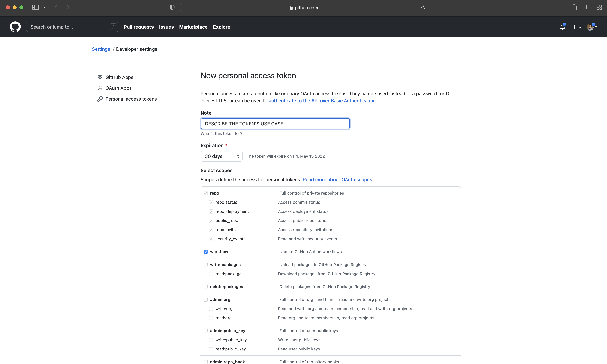Open Read more about OAuth scopes link
Screen dimensions: 607x364
[x=338, y=180]
